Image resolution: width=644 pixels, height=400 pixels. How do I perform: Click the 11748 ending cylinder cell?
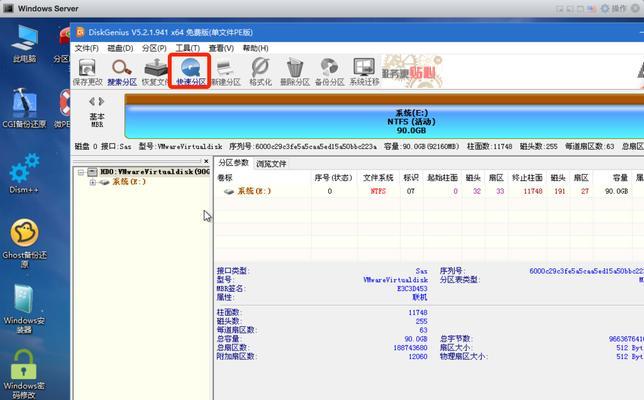coord(533,191)
